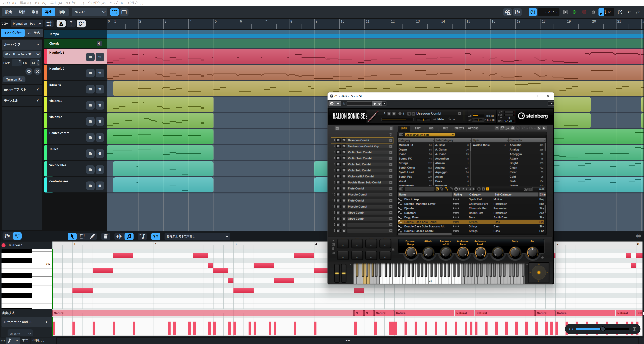Rewind to start of flow
The height and width of the screenshot is (344, 644).
[x=566, y=12]
